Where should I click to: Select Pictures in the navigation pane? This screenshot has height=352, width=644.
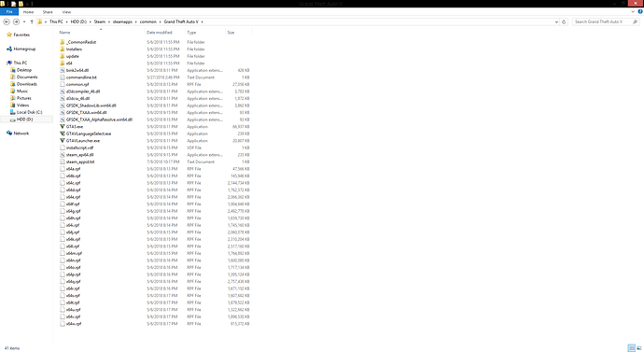tap(24, 98)
